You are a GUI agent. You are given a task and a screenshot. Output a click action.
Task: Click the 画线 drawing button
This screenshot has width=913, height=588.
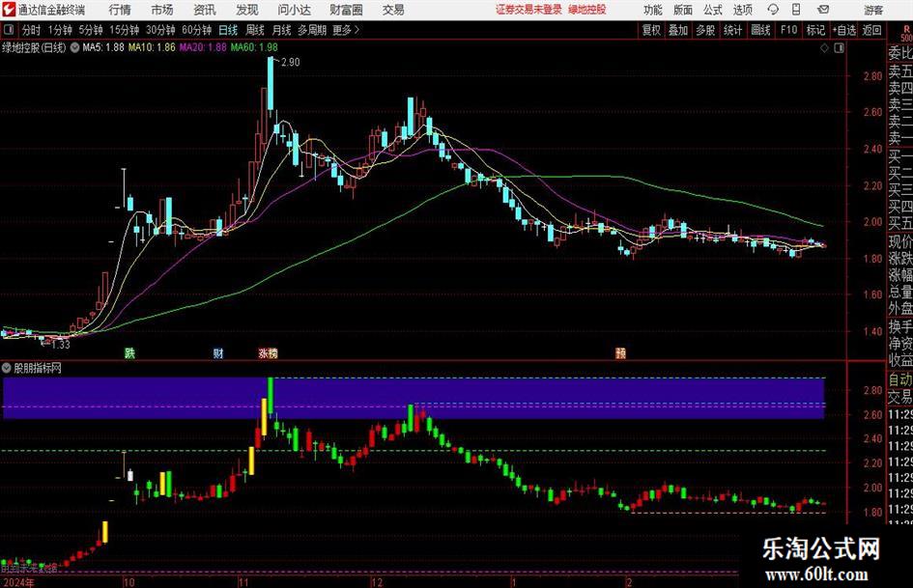760,30
